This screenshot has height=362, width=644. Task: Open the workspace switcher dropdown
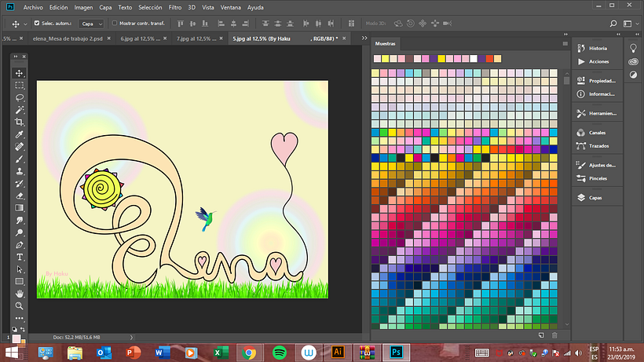[631, 24]
